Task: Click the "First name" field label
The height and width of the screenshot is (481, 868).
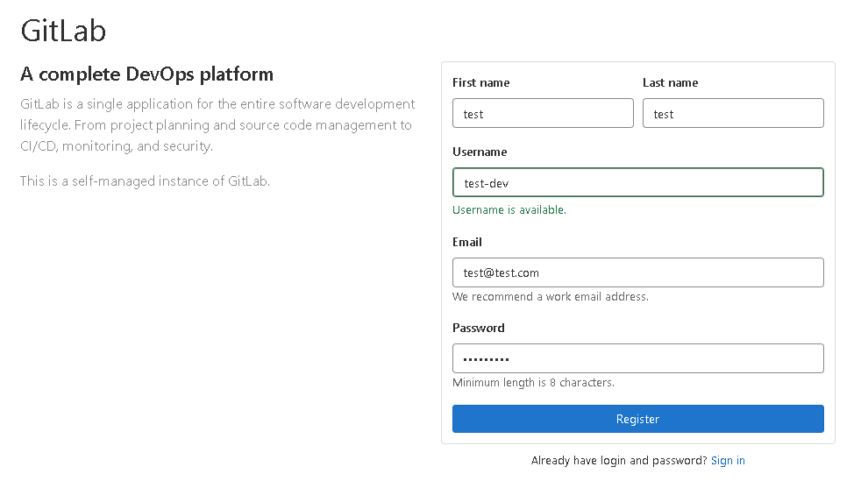Action: pos(480,83)
